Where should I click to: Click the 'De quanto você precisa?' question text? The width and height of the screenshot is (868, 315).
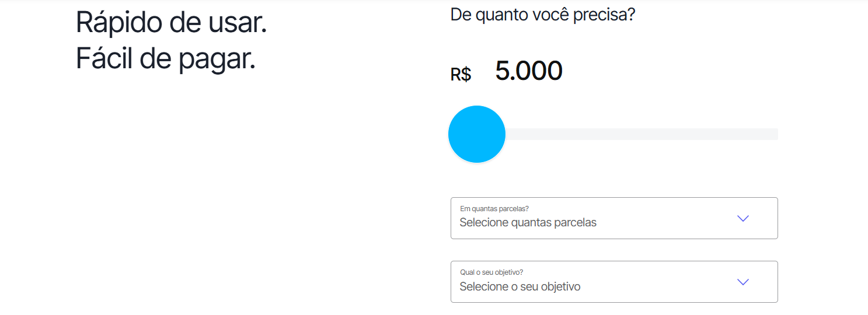click(542, 15)
